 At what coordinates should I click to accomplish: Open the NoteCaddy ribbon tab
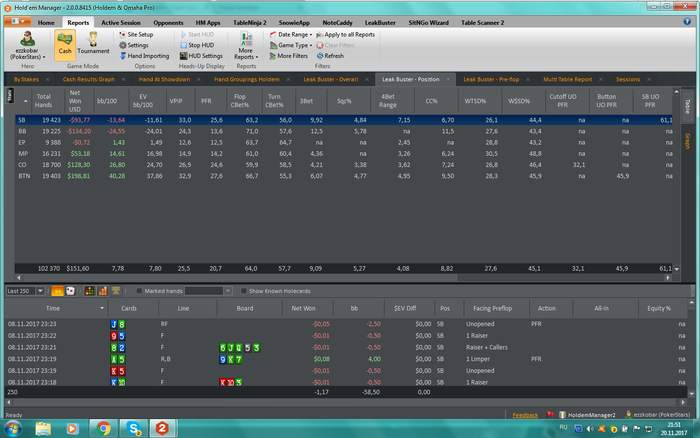tap(338, 22)
